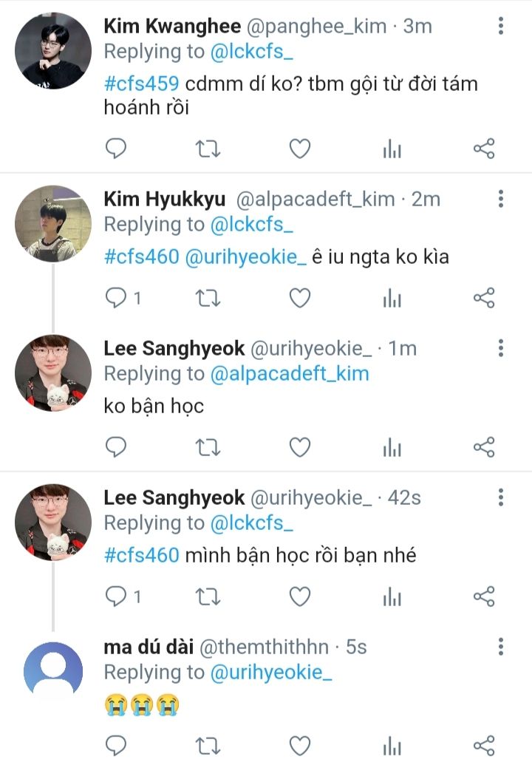Open more options for Kim Hyukkyu's tweet
Screen dimensions: 532x765
point(501,199)
